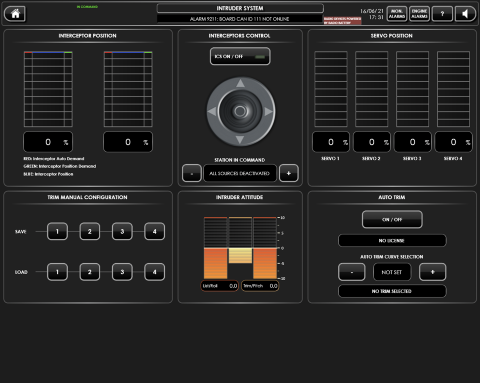This screenshot has width=480, height=383.
Task: Tap the joystick center knob
Action: (240, 111)
